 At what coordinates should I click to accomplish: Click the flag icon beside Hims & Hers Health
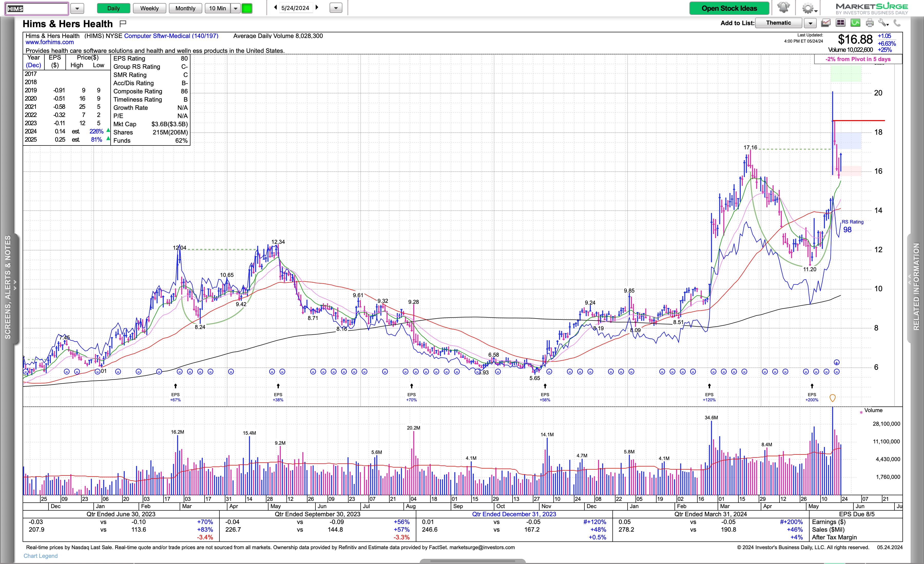point(123,24)
